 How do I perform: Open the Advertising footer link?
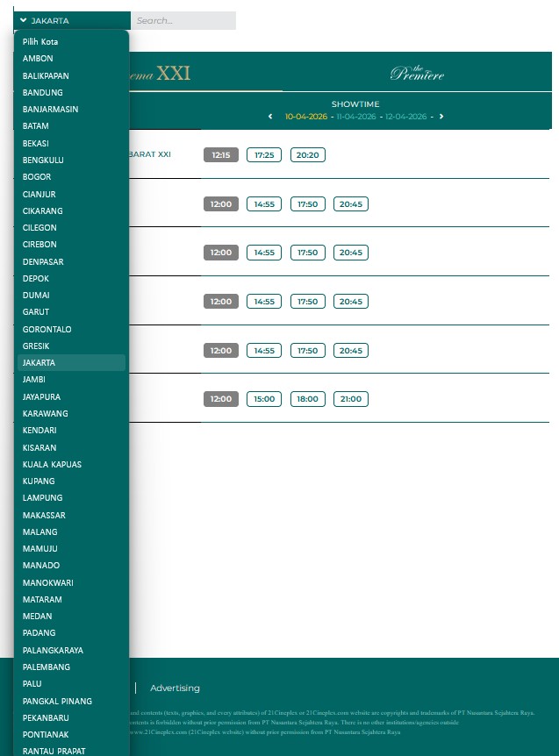coord(175,688)
